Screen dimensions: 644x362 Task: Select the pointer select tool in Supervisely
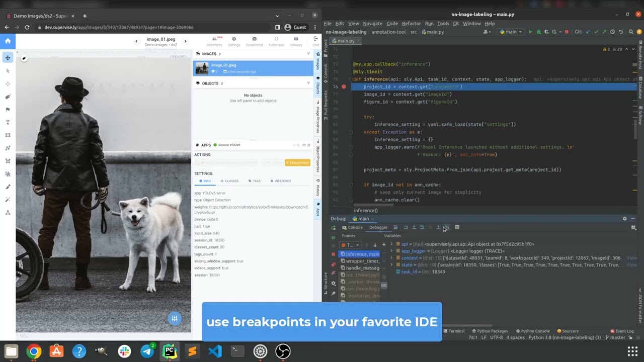tap(8, 71)
